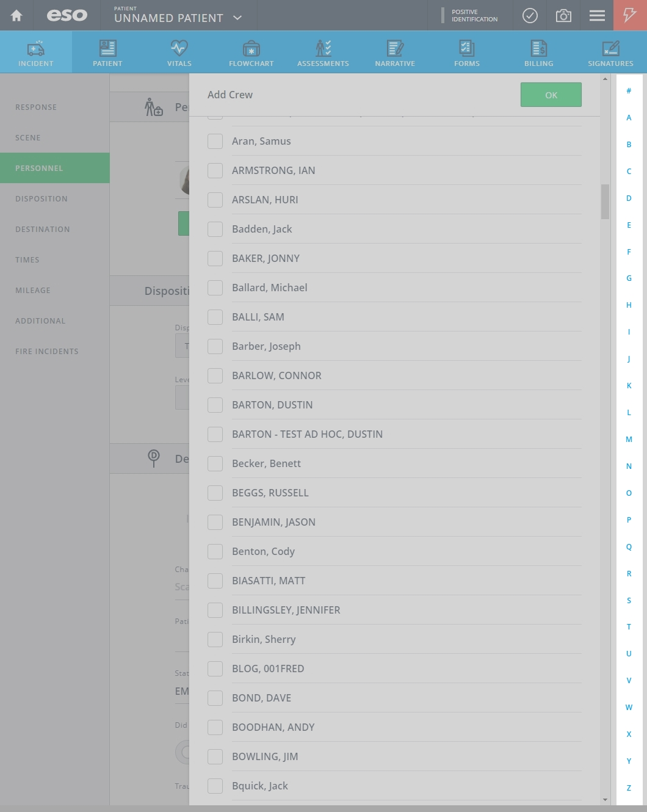647x812 pixels.
Task: Select Times in the sidebar
Action: tap(55, 259)
